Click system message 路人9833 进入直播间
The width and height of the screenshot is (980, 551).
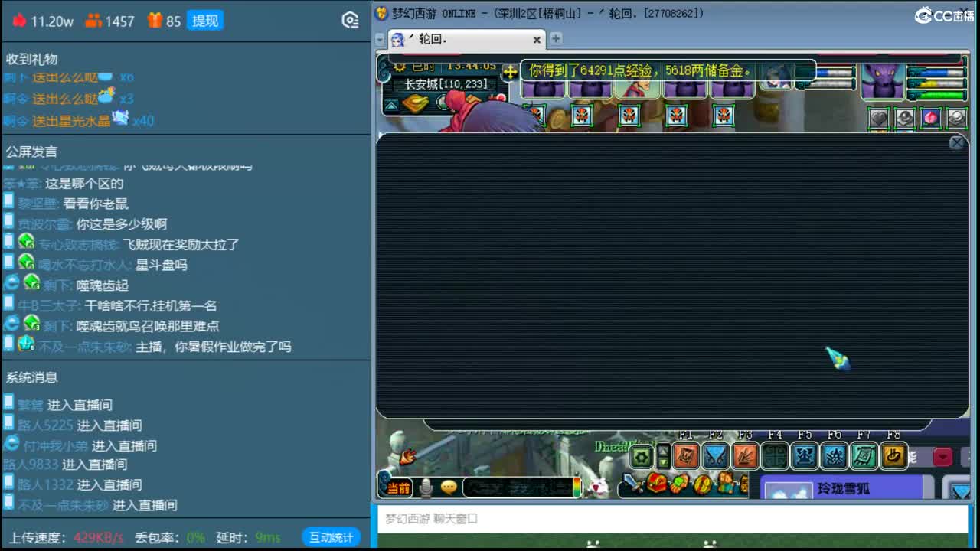[65, 465]
